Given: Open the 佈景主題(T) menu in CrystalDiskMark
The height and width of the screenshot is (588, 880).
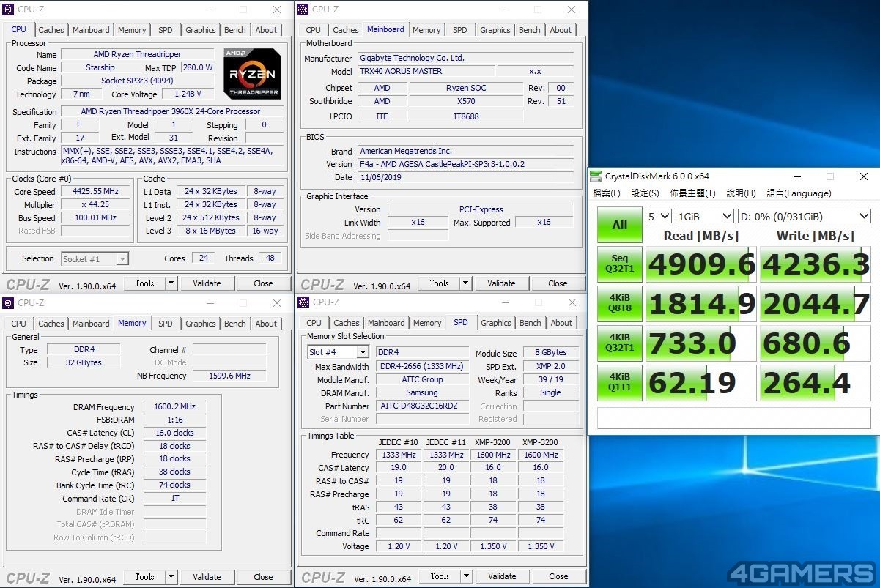Looking at the screenshot, I should point(692,193).
